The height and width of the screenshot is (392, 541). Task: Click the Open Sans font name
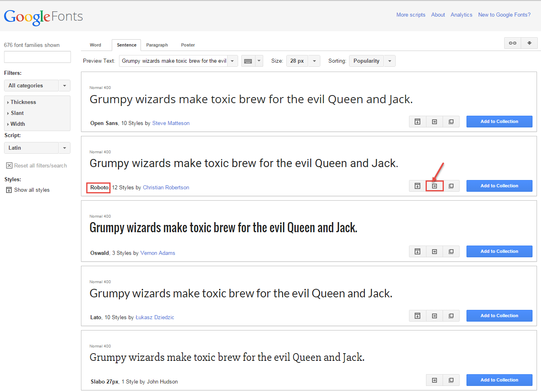click(104, 123)
